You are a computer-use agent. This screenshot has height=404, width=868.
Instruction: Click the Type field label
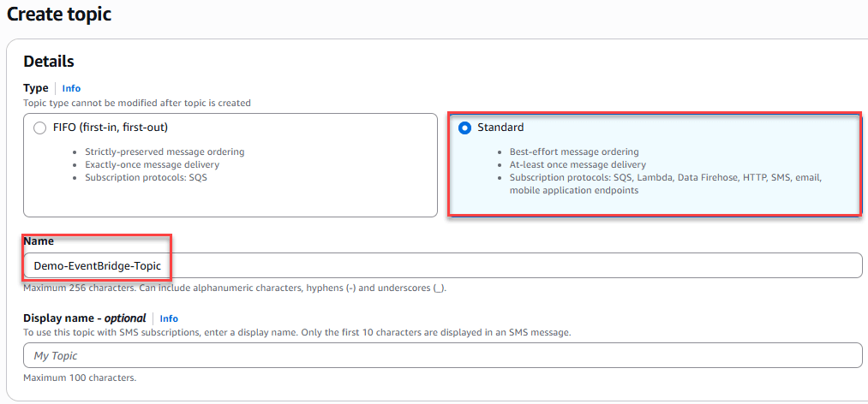click(36, 88)
